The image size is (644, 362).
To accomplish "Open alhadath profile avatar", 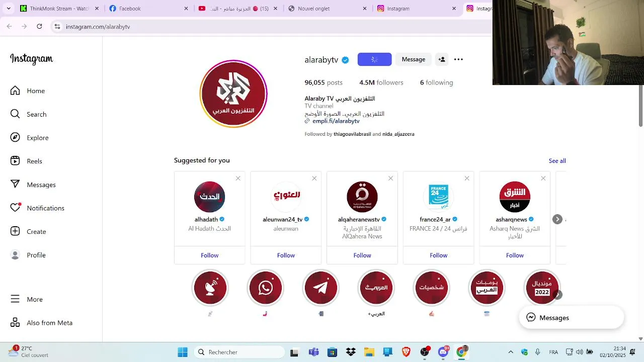I will coord(210,197).
